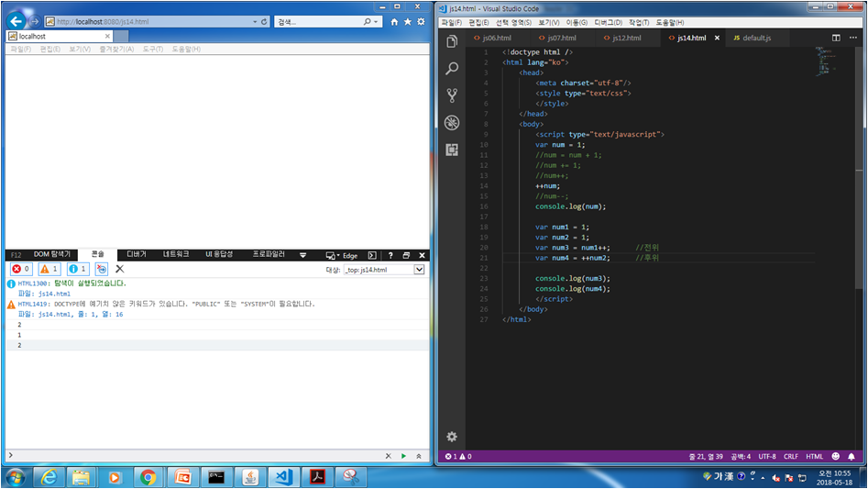Viewport: 868px width, 489px height.
Task: Click the search magnifier in IE search box
Action: [x=367, y=22]
